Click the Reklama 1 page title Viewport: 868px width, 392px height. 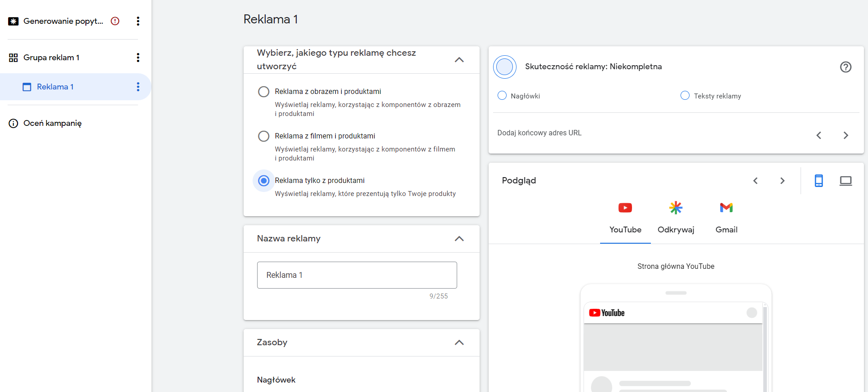pyautogui.click(x=271, y=19)
